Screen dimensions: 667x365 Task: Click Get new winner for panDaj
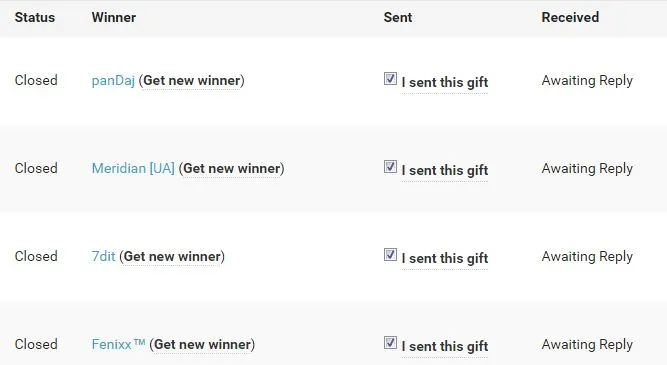pos(191,81)
